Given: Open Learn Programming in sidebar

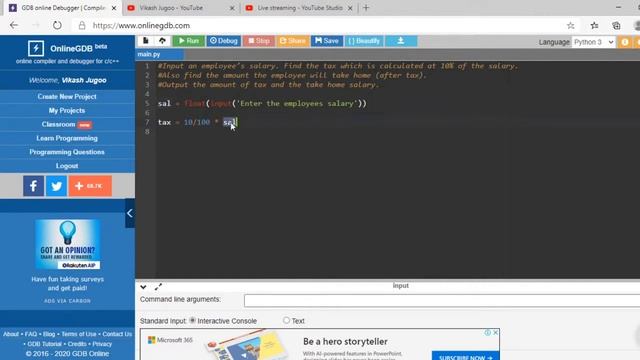Looking at the screenshot, I should point(67,138).
